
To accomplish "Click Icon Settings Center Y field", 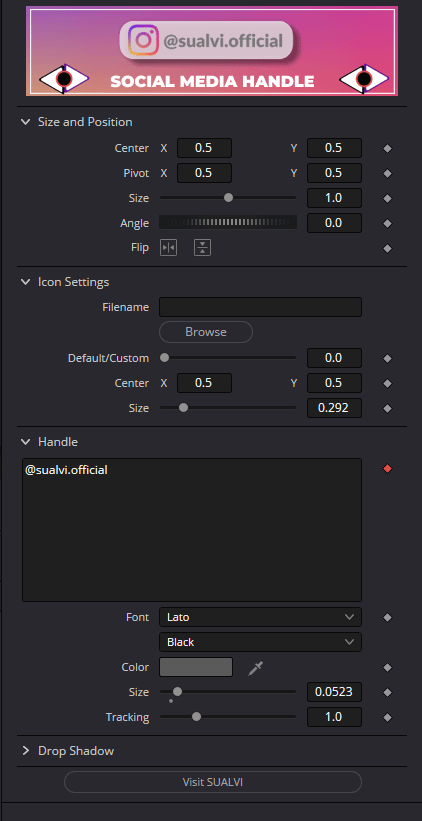I will pyautogui.click(x=334, y=383).
